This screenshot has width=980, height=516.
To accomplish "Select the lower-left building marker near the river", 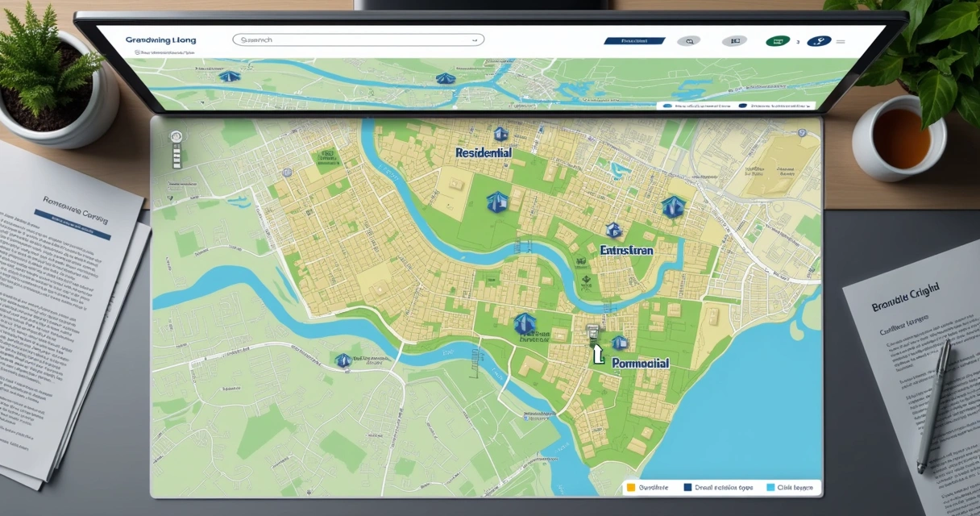I will click(x=343, y=360).
